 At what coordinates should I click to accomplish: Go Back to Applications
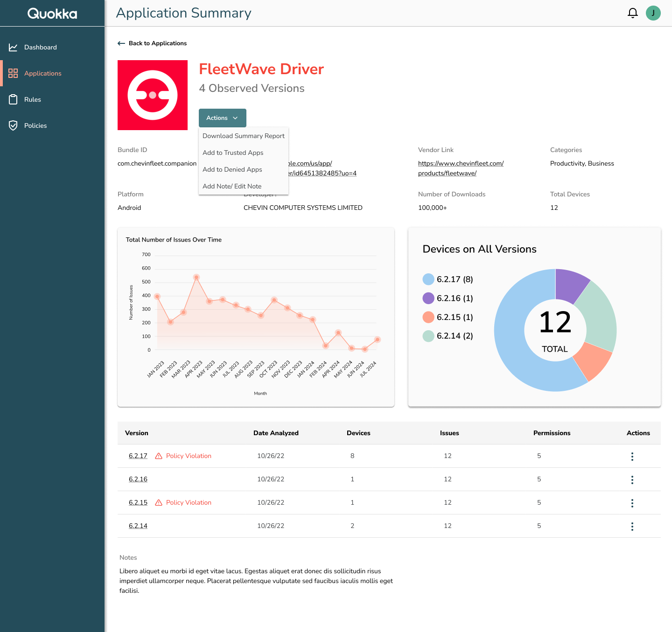(x=152, y=43)
